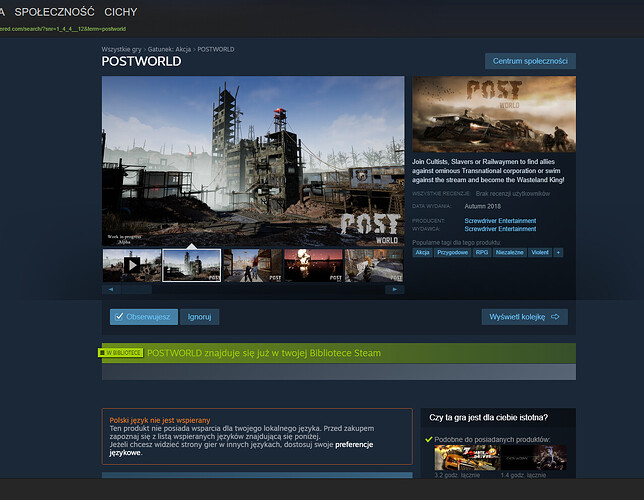Click the arrow icon in Wyświetl kolejkę
Image resolution: width=644 pixels, height=500 pixels.
tap(555, 317)
